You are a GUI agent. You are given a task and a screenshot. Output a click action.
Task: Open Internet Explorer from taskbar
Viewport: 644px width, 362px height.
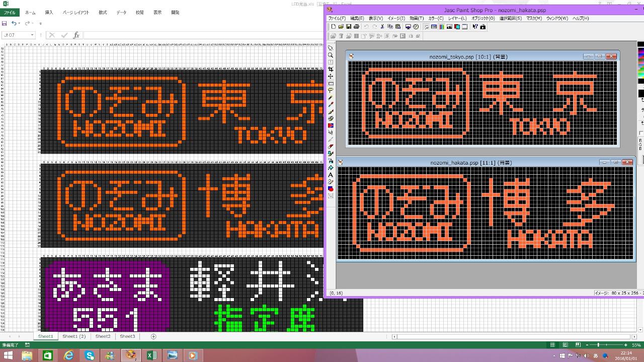point(68,355)
